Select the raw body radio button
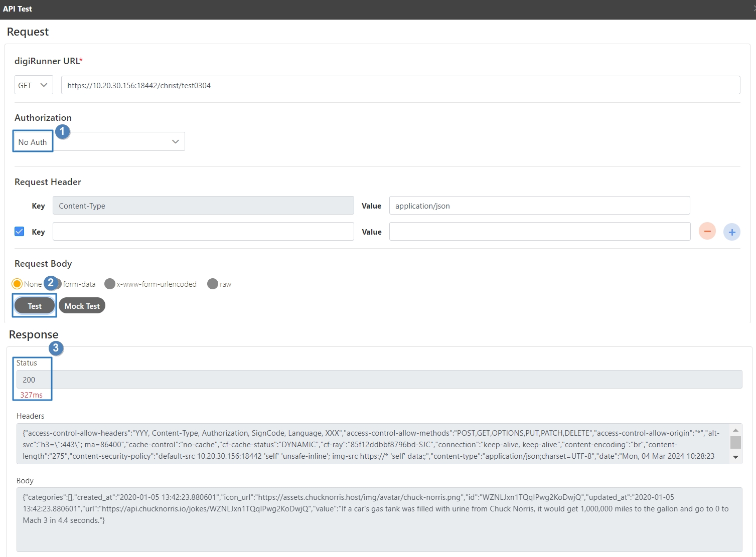 213,284
